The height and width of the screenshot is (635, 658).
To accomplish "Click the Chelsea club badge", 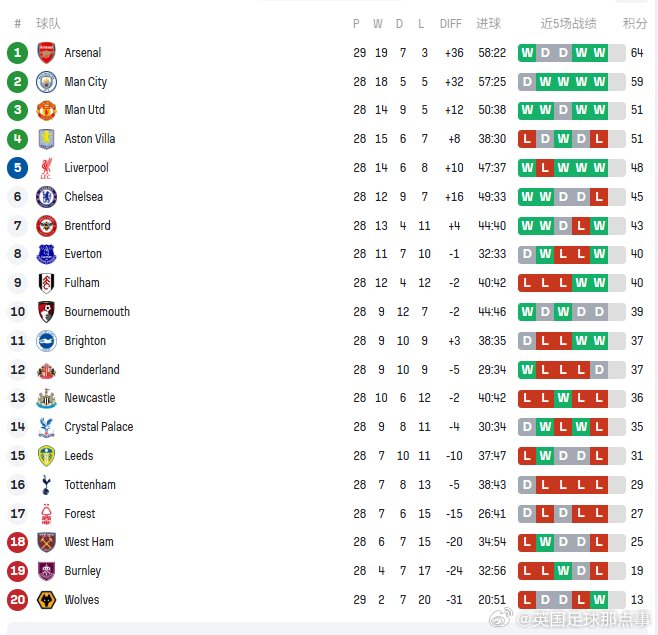I will point(46,197).
